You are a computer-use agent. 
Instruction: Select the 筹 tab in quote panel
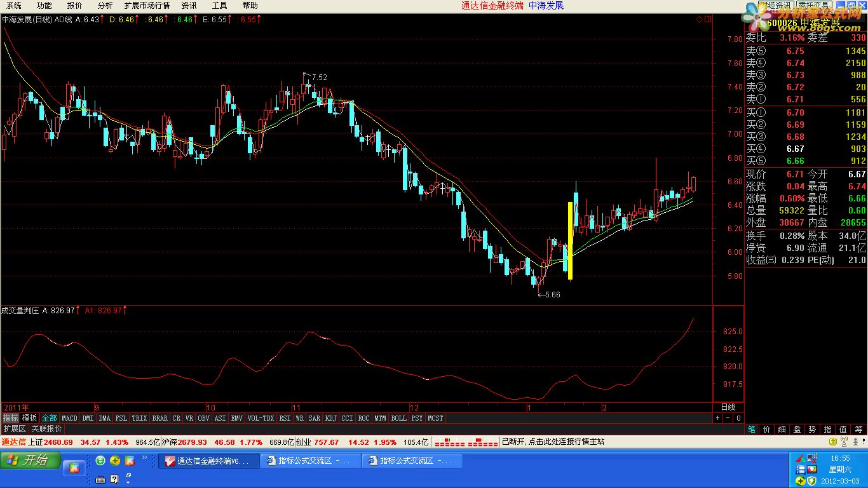858,429
